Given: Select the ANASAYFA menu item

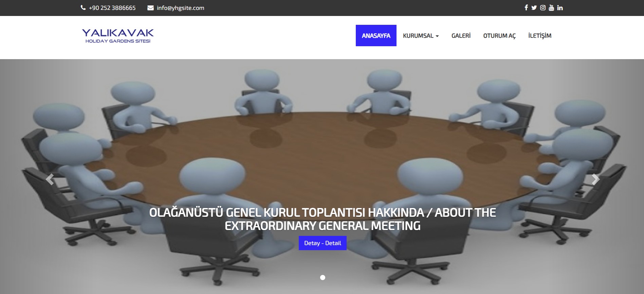Looking at the screenshot, I should pyautogui.click(x=376, y=36).
